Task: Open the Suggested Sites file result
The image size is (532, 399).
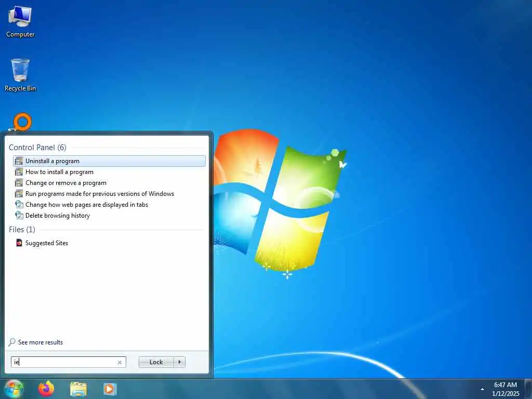Action: pyautogui.click(x=109, y=243)
